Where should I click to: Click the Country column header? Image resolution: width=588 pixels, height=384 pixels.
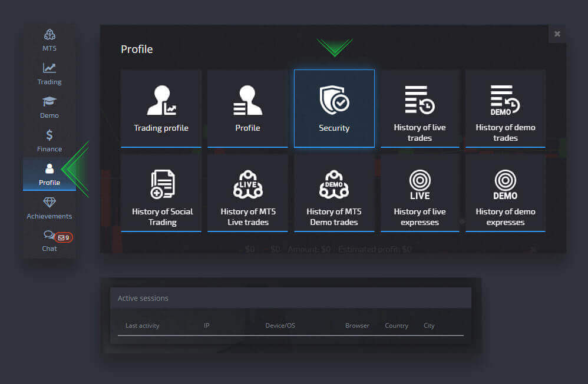[397, 326]
